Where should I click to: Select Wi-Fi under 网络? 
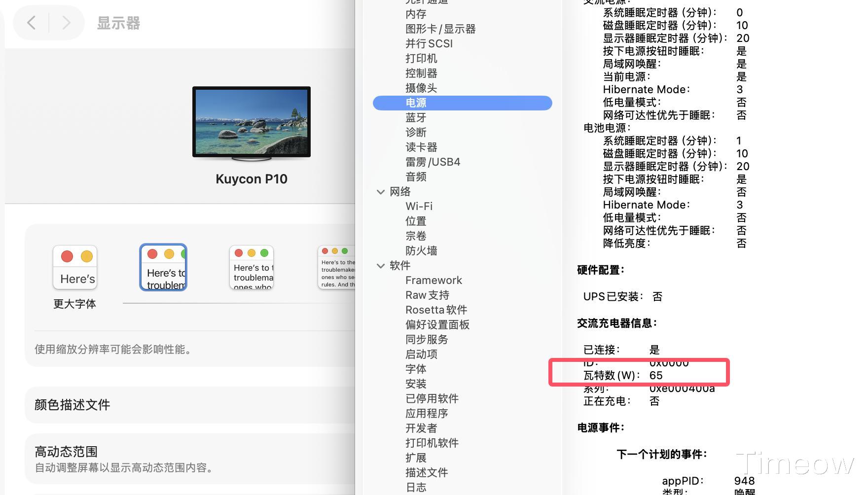419,207
